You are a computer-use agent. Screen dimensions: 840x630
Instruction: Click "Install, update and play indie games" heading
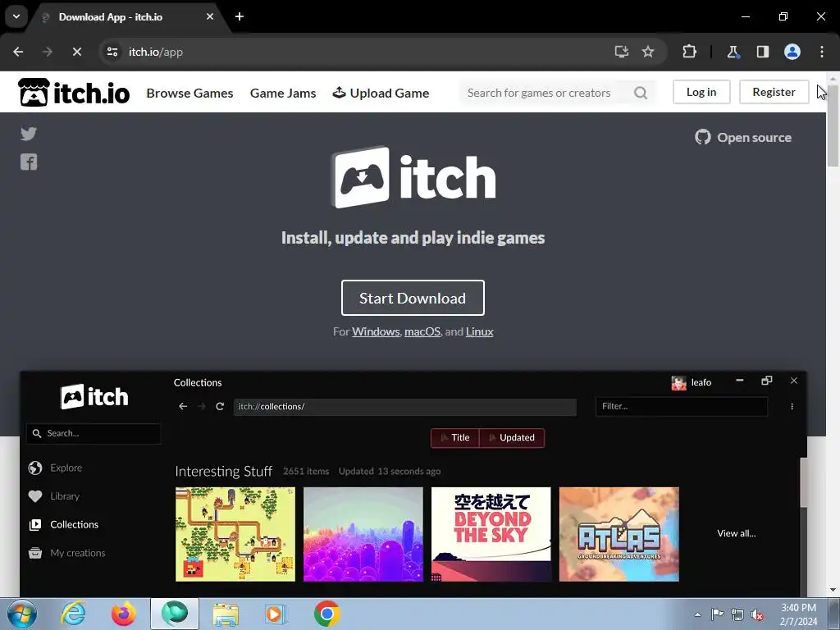click(x=413, y=238)
